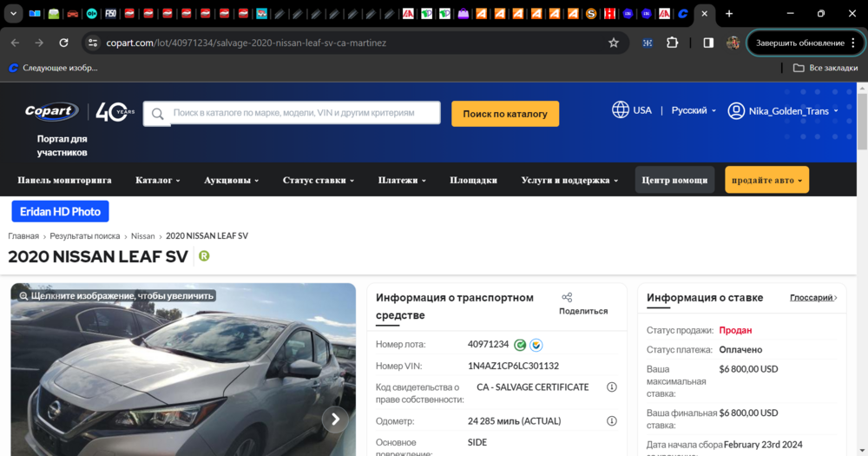Switch to the F50 favicon tab
Viewport: 868px width, 456px height.
[x=111, y=14]
